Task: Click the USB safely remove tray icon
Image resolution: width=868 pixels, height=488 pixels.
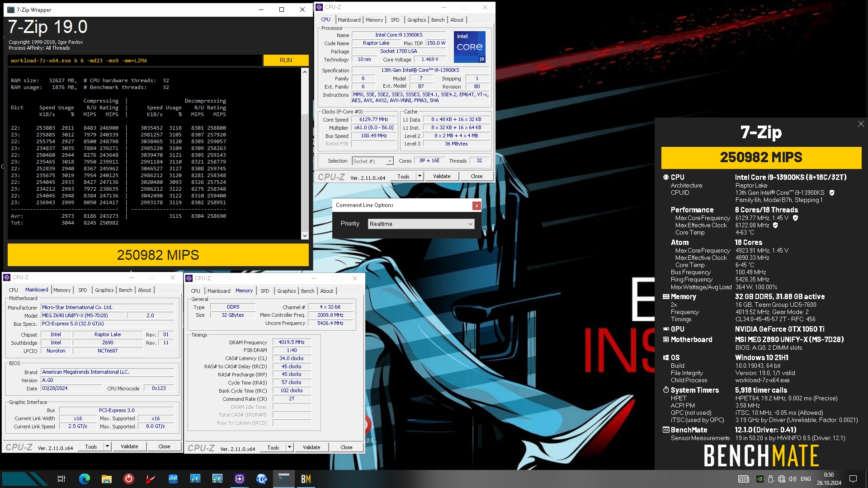Action: coord(771,479)
